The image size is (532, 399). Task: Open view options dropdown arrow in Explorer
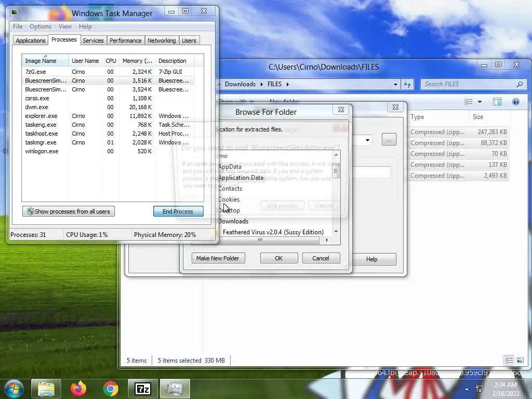point(480,102)
